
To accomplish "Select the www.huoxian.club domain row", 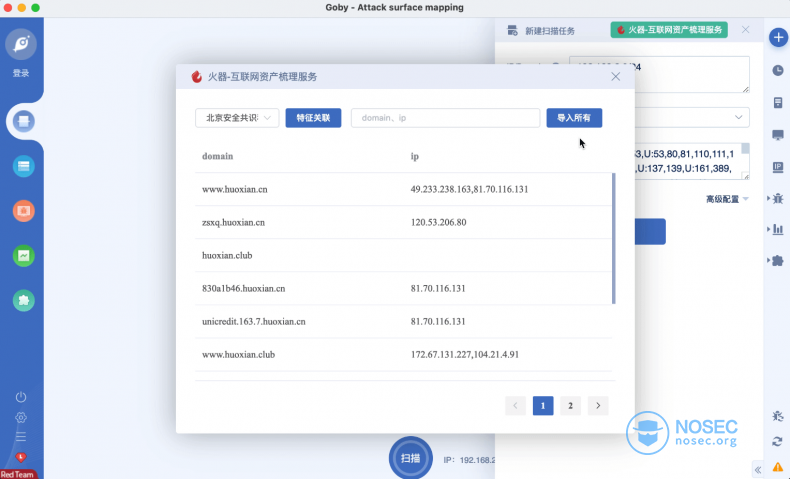I will pyautogui.click(x=403, y=355).
